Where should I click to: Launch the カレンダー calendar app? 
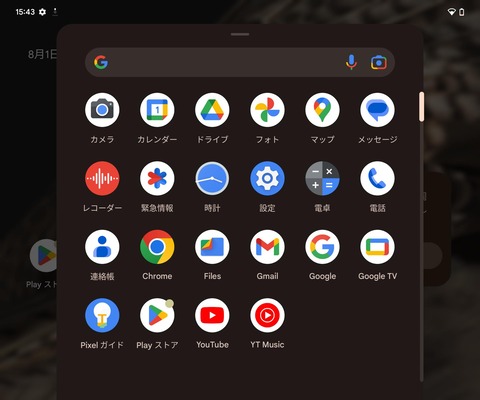coord(157,110)
